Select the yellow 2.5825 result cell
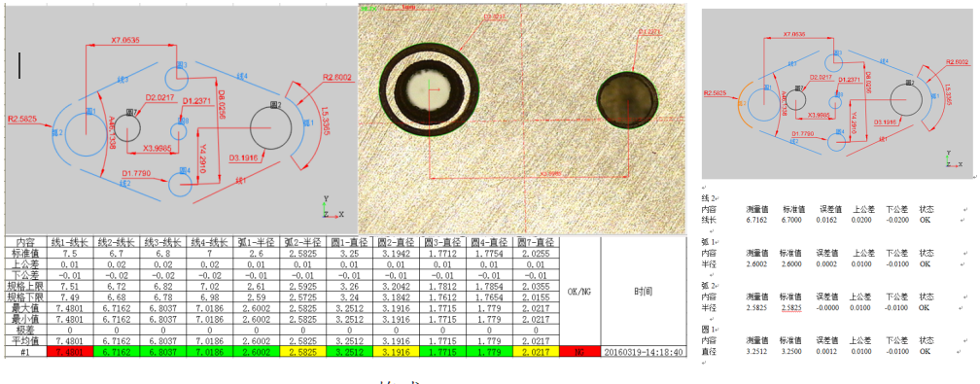The height and width of the screenshot is (384, 980). click(x=303, y=352)
